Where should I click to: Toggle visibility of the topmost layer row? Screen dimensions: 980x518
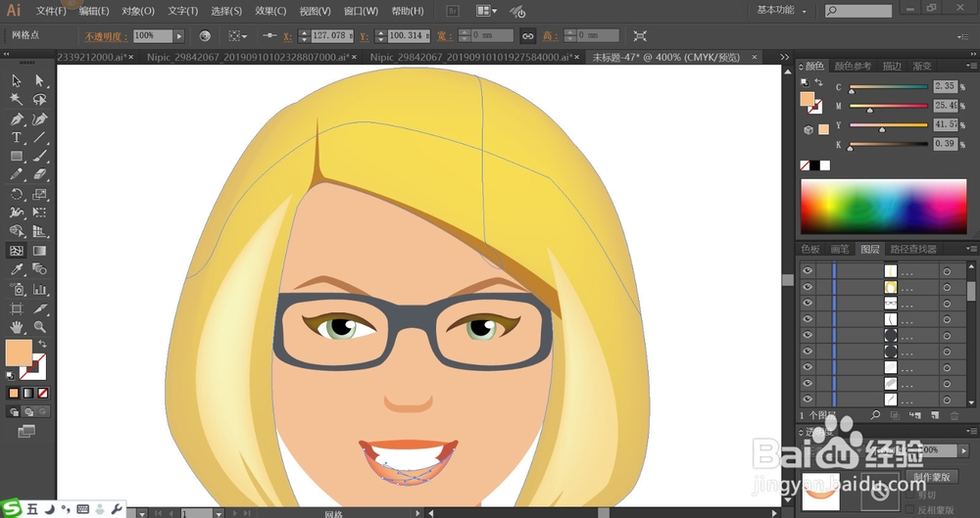point(808,270)
